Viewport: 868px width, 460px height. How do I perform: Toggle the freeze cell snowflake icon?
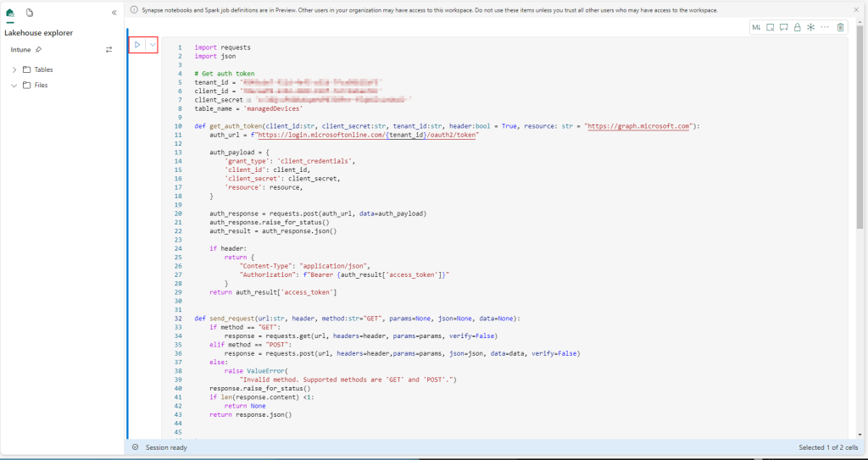click(811, 27)
